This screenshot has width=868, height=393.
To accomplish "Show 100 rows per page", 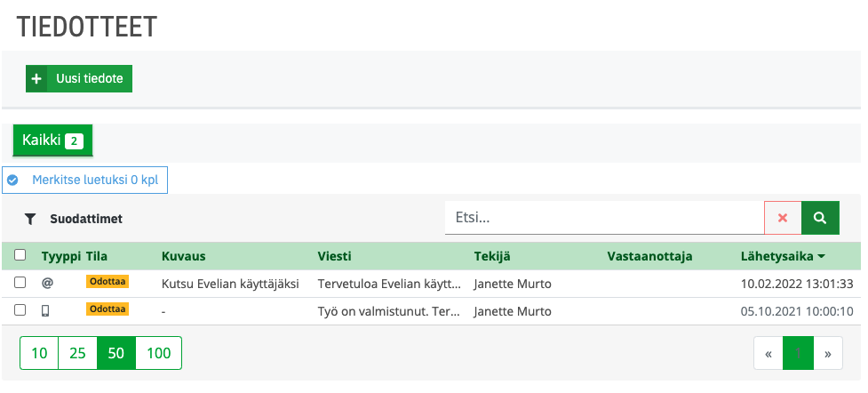I will coord(158,353).
